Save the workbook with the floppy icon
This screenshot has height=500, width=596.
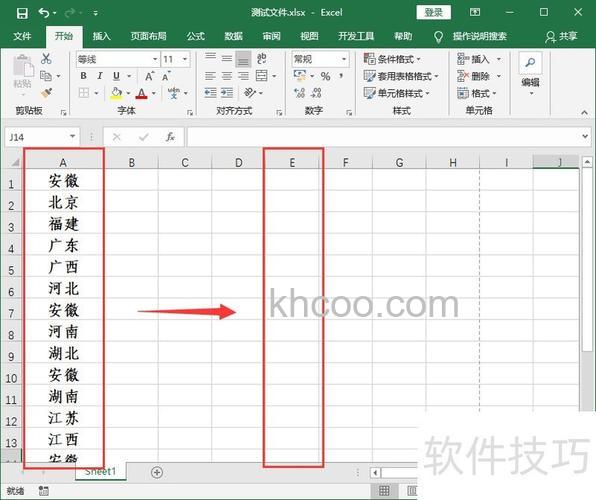click(22, 13)
